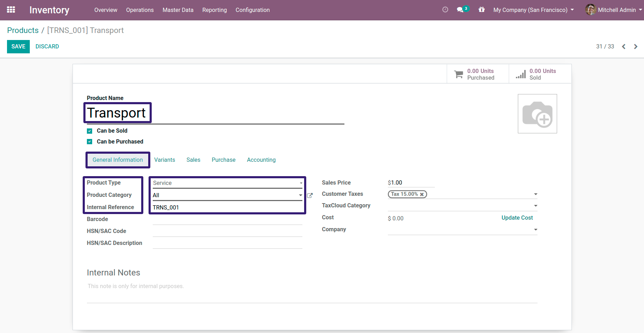Open the Reporting menu
The height and width of the screenshot is (333, 644).
point(214,10)
